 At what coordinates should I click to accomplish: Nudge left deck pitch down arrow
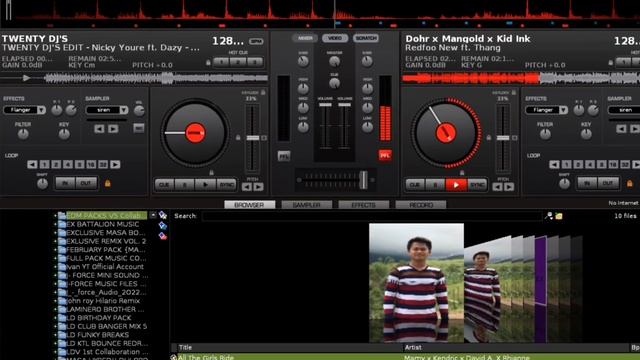247,187
